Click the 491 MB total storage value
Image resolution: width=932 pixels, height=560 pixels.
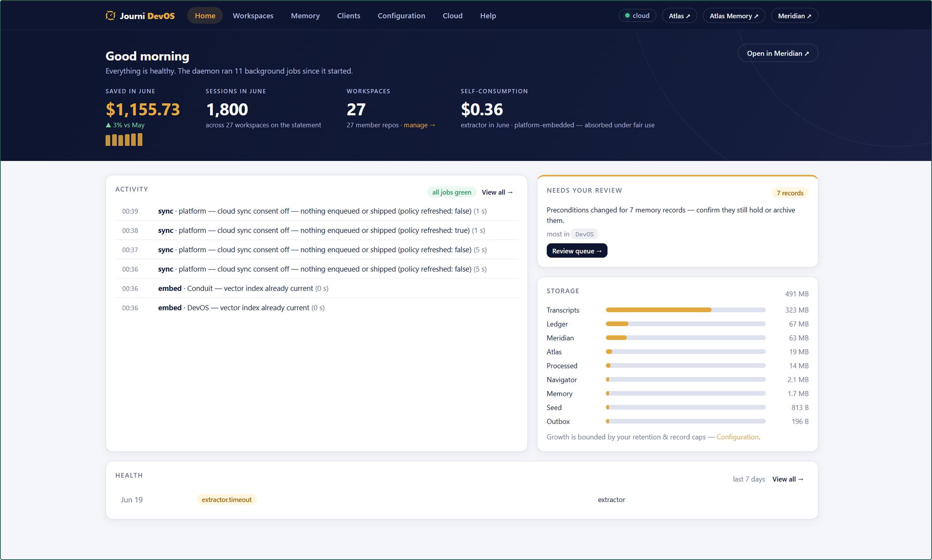[x=797, y=294]
